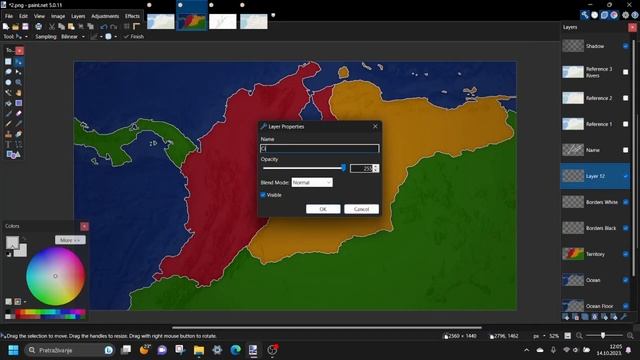Open the Effects menu
This screenshot has width=640, height=360.
click(x=132, y=16)
